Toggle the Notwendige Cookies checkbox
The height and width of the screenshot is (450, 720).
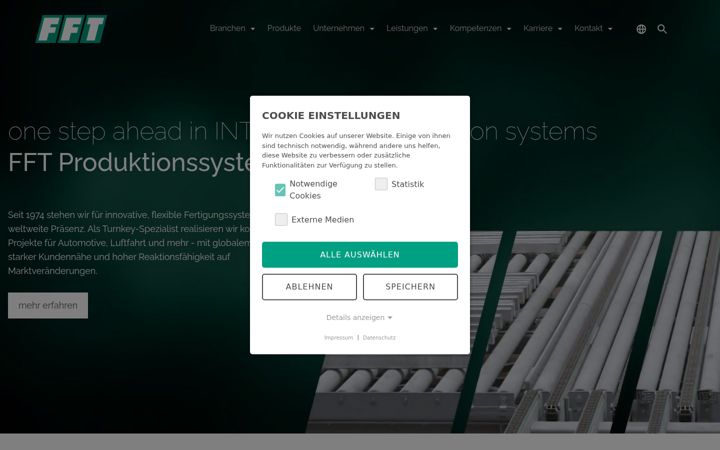(x=280, y=190)
